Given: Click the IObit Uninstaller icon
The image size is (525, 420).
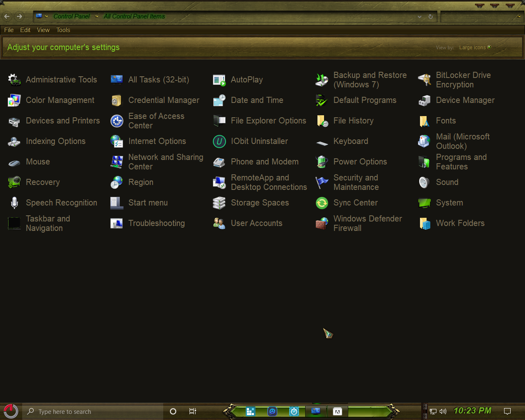Looking at the screenshot, I should (x=219, y=141).
